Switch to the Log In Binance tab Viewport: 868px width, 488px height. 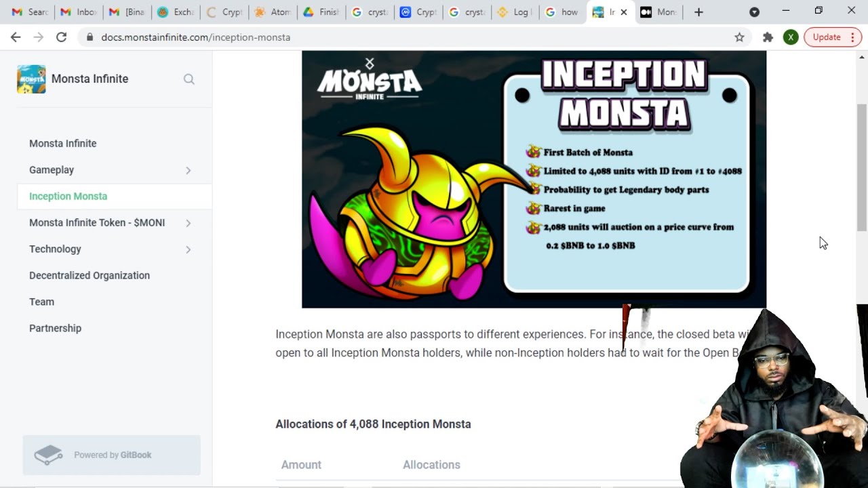(x=515, y=12)
